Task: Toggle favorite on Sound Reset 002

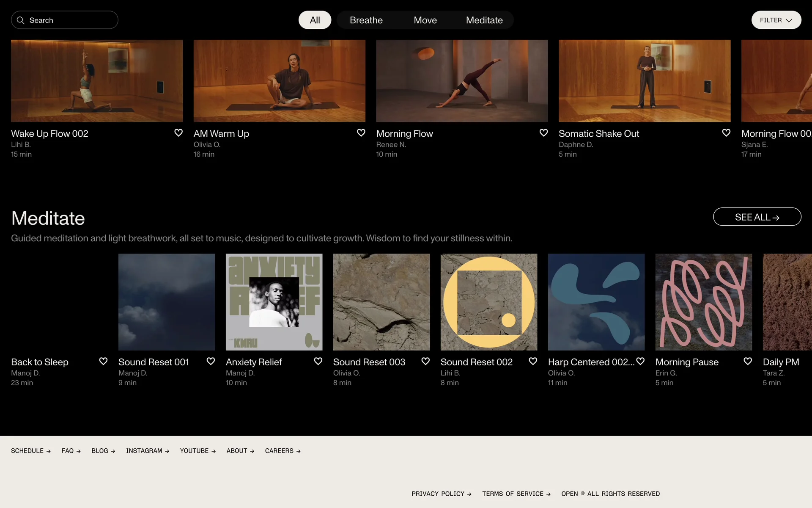Action: click(x=533, y=361)
